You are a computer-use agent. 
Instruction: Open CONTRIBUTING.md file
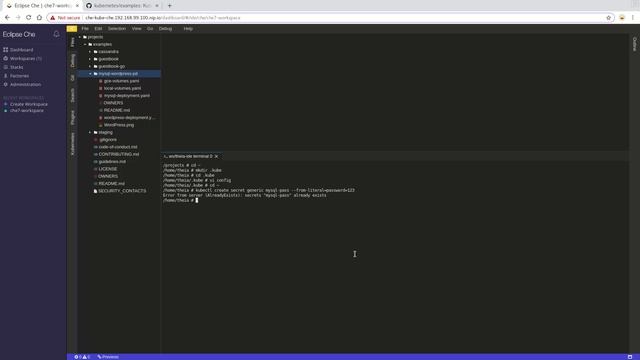(x=118, y=155)
